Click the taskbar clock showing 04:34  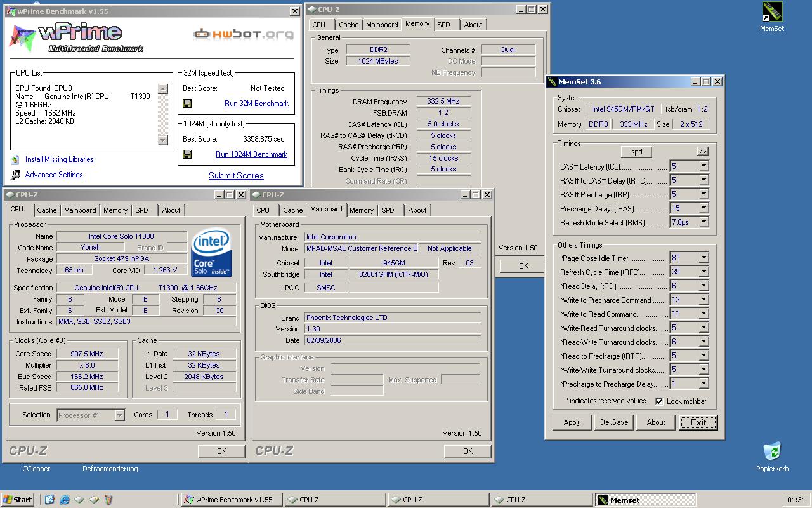(x=796, y=500)
